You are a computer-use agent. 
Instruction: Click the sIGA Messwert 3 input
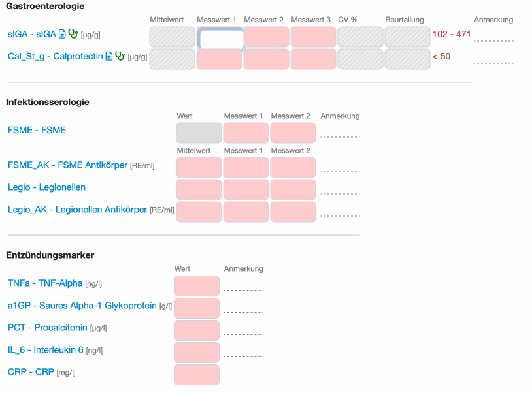(313, 37)
